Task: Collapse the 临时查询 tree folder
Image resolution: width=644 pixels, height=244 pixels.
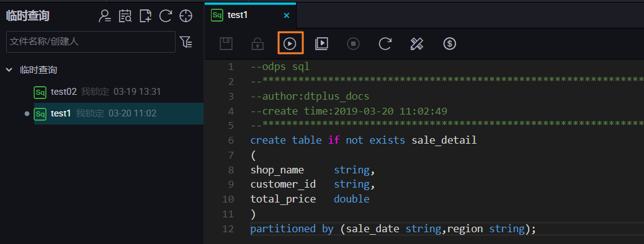Action: click(9, 70)
